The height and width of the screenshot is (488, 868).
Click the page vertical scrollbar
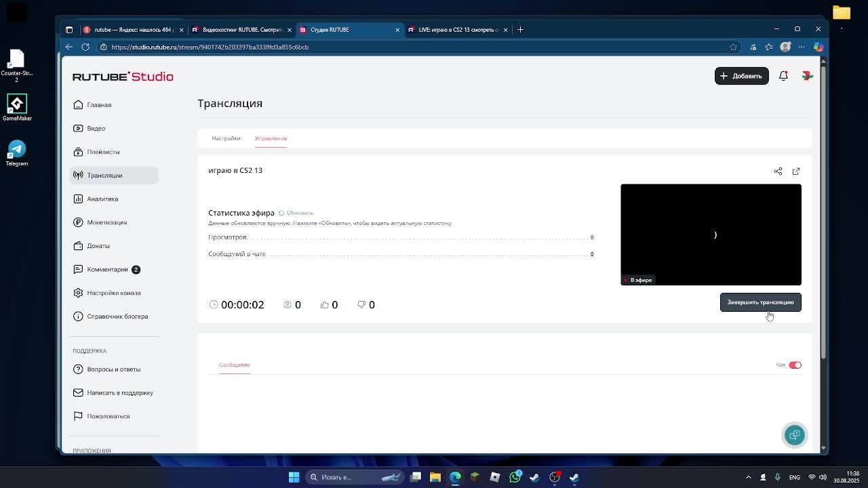[x=823, y=211]
